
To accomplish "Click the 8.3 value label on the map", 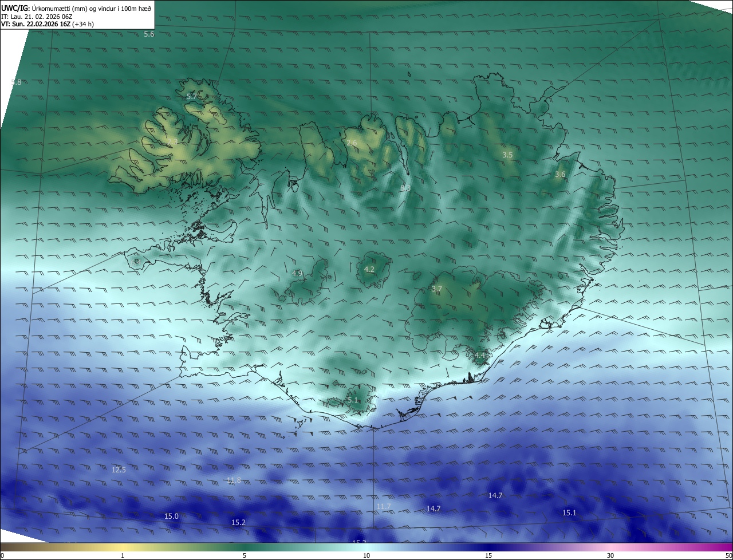I will [405, 188].
